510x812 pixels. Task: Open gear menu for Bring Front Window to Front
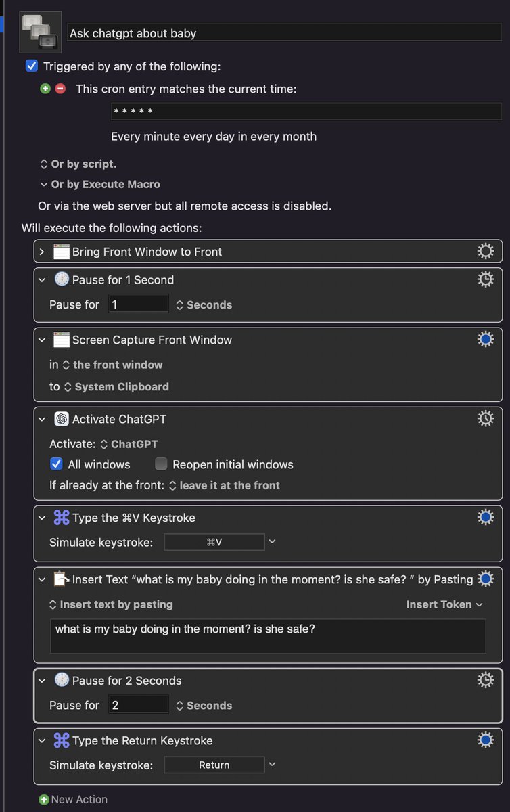coord(485,252)
